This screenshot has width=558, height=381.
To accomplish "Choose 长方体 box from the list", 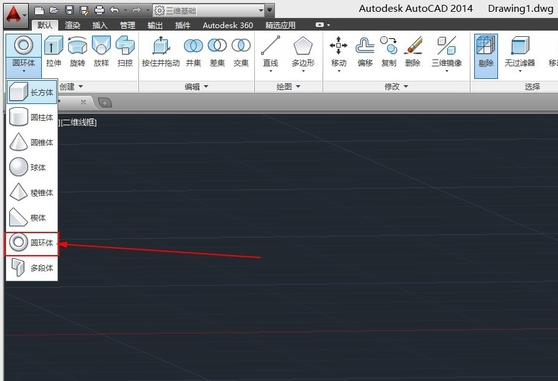I will (x=32, y=92).
